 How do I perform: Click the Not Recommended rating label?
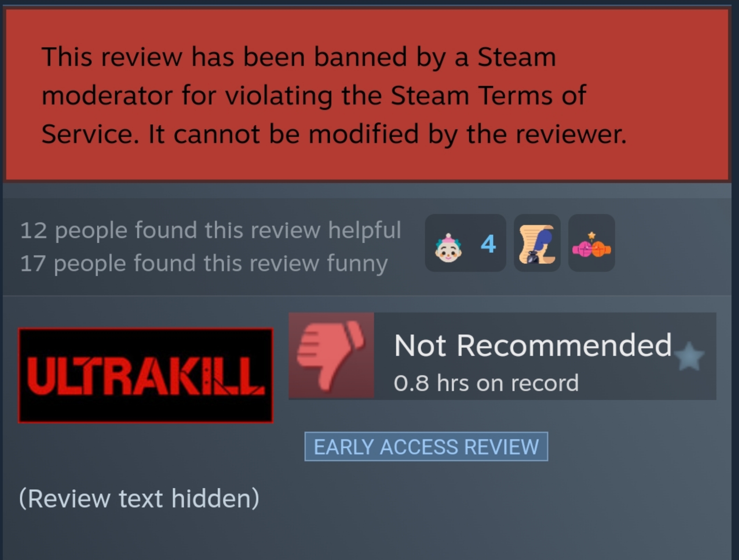coord(533,345)
